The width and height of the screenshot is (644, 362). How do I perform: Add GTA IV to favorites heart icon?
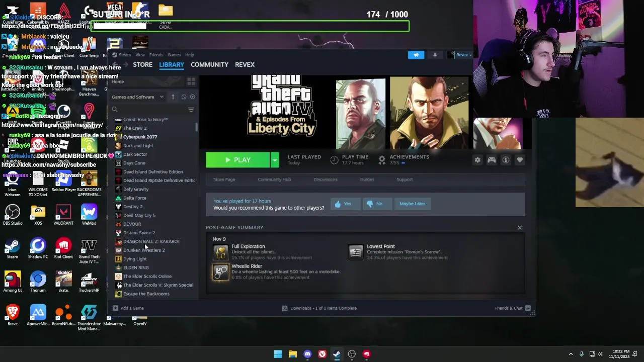520,160
